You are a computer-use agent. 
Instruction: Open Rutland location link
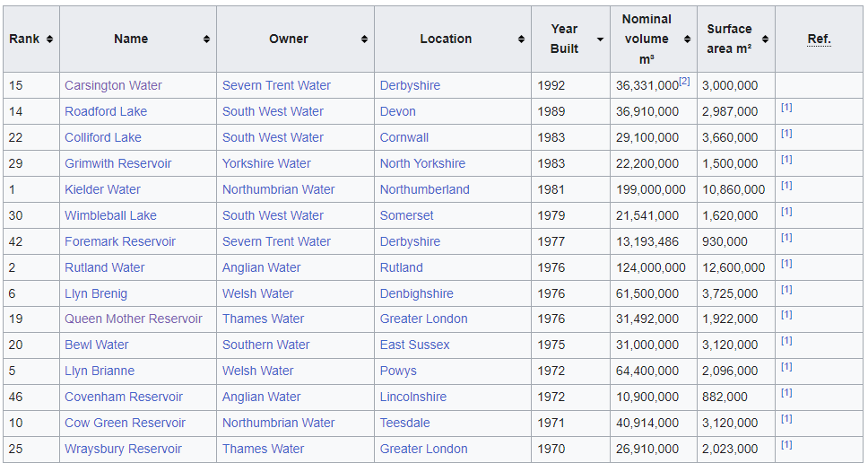[402, 267]
